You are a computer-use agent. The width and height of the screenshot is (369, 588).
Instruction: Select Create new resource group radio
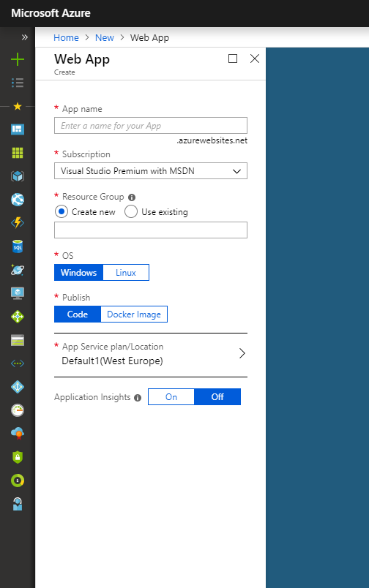(61, 211)
